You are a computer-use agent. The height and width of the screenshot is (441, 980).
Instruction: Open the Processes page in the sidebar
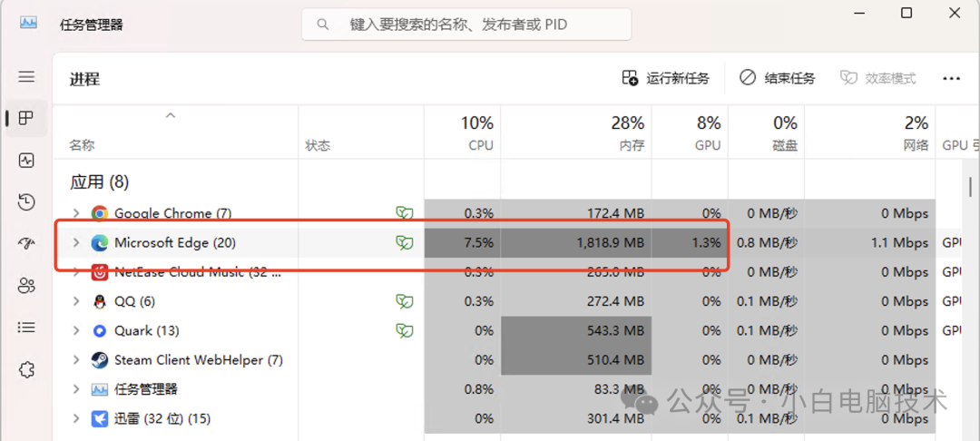pyautogui.click(x=25, y=118)
